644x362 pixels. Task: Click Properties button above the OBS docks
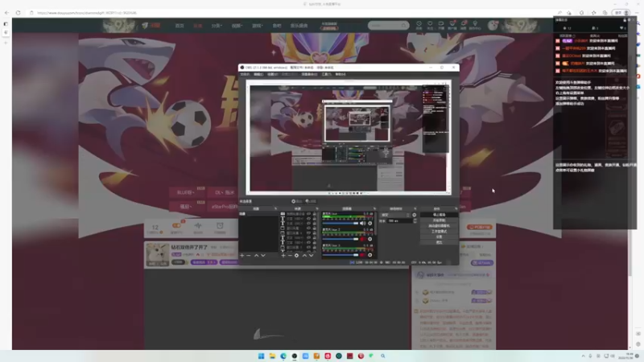[x=296, y=201]
